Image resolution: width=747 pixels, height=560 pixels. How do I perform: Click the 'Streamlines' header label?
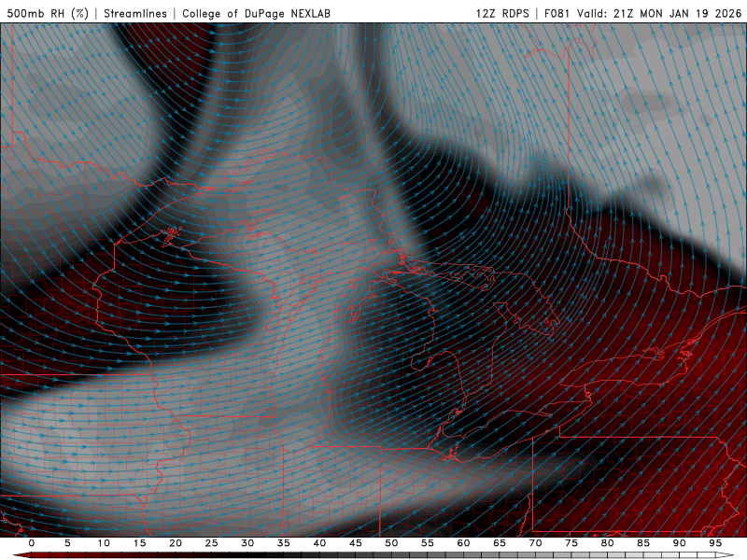(135, 13)
